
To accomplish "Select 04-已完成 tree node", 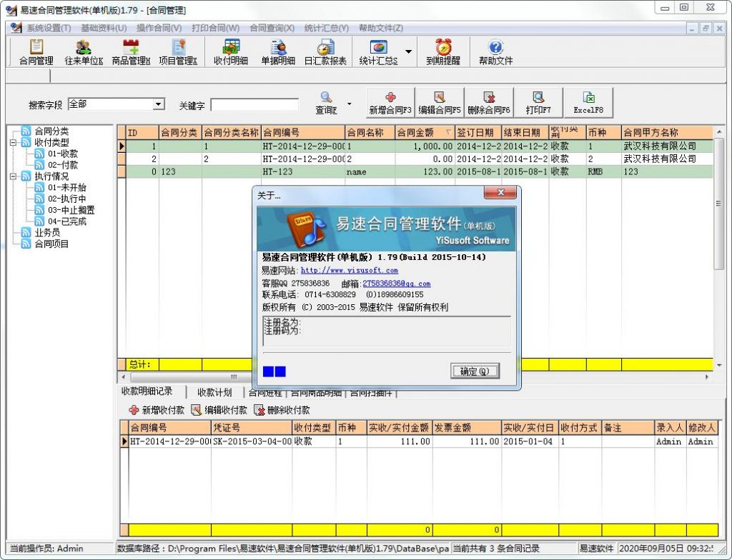I will pos(66,221).
